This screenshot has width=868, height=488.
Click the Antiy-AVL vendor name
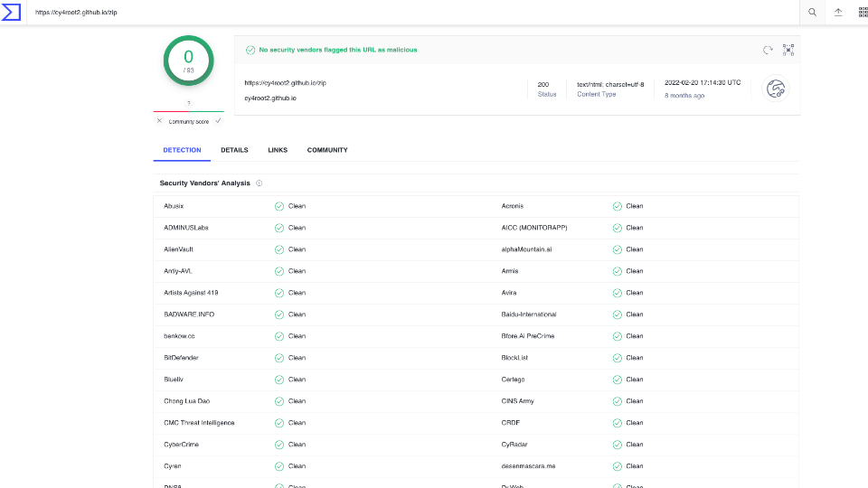point(178,271)
